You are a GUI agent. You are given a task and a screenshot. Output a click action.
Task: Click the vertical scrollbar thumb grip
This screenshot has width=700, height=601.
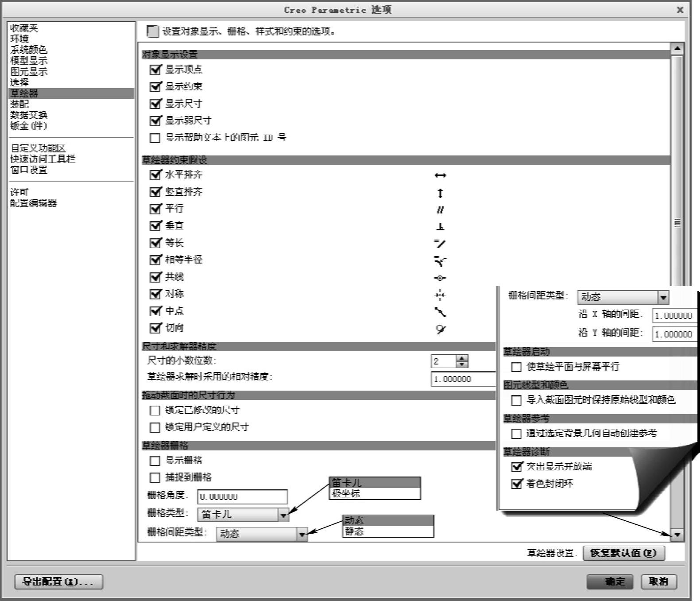tap(677, 223)
